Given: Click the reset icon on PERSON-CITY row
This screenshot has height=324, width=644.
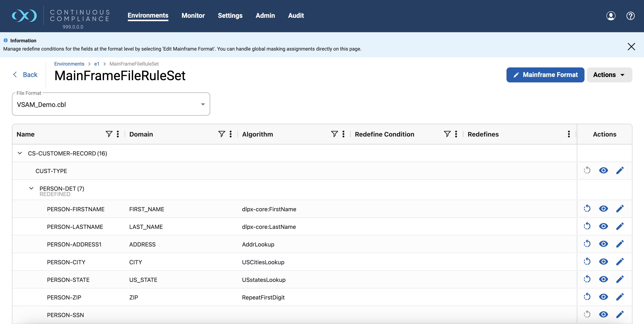Looking at the screenshot, I should pos(587,262).
